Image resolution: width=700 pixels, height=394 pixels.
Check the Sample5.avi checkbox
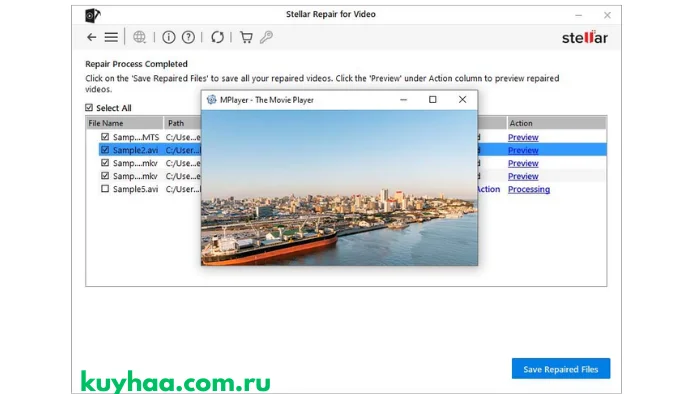tap(105, 189)
